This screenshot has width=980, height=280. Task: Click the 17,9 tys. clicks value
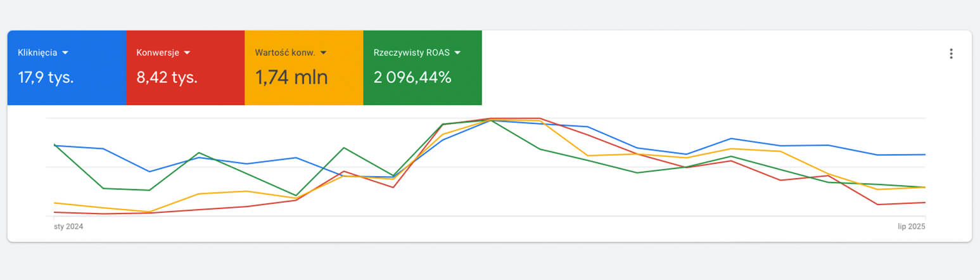[x=46, y=78]
